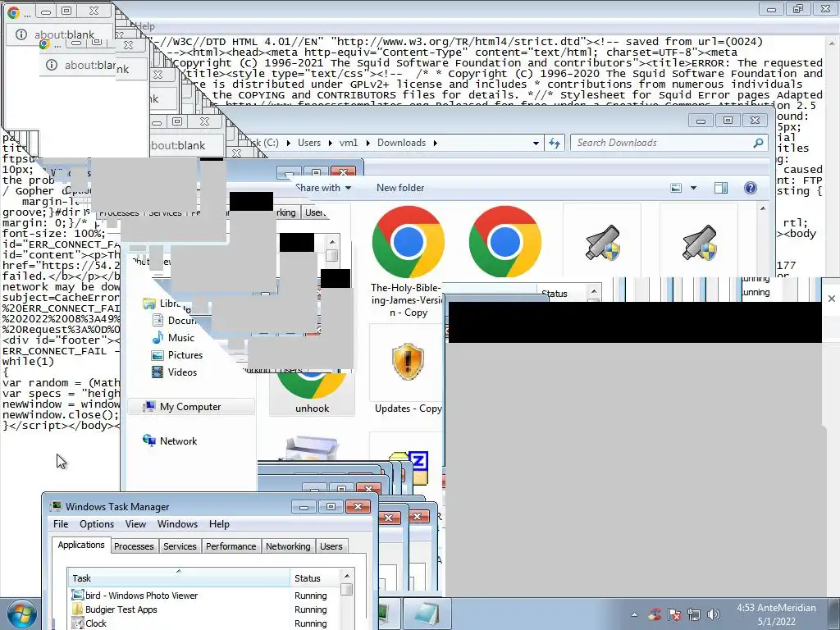
Task: Show hidden tray icons arrow
Action: (x=634, y=614)
